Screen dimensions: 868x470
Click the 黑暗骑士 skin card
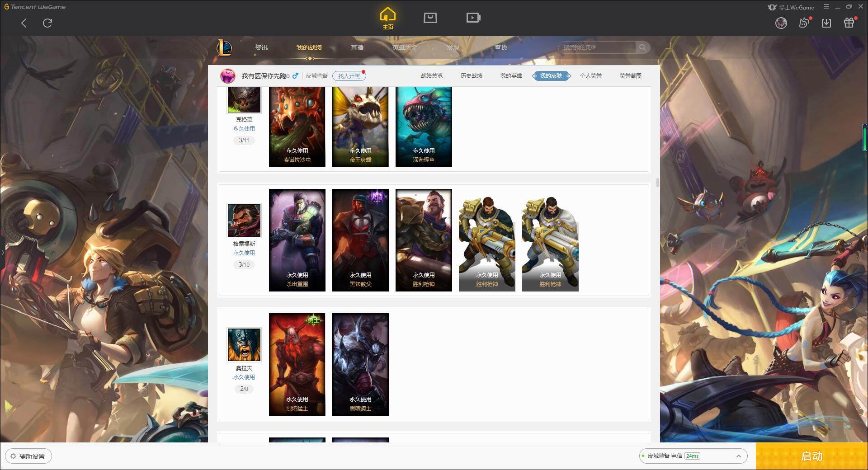[x=360, y=364]
